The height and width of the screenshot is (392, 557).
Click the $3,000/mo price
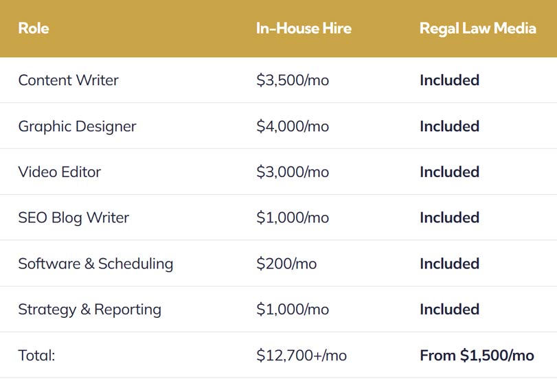tap(293, 172)
